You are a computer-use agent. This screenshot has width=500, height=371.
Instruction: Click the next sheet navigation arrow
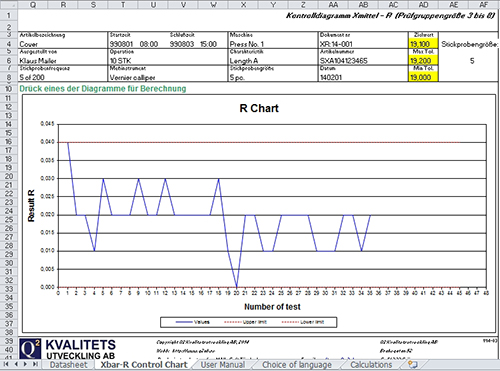click(x=25, y=364)
